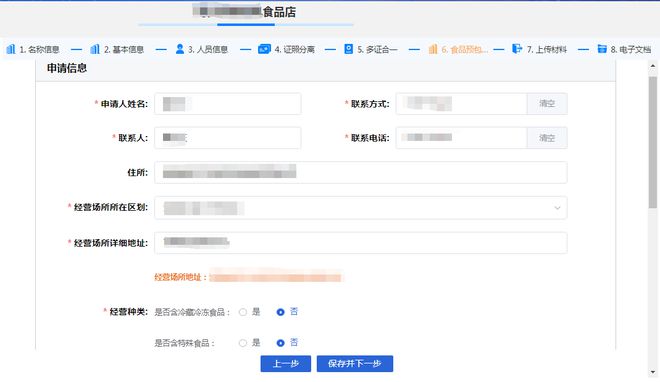Image resolution: width=660 pixels, height=382 pixels.
Task: Open the 人员信息 person icon
Action: tap(180, 49)
